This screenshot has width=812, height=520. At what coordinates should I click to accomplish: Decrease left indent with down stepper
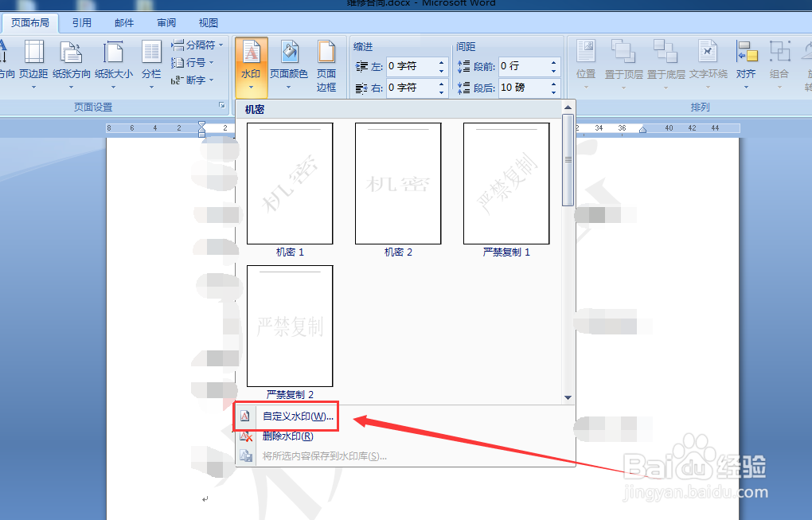pyautogui.click(x=442, y=71)
